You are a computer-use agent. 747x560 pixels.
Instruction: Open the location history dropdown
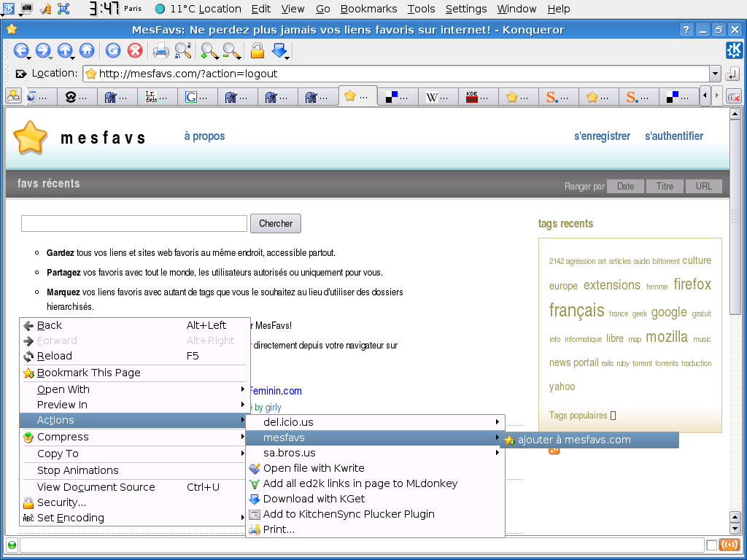(x=715, y=74)
